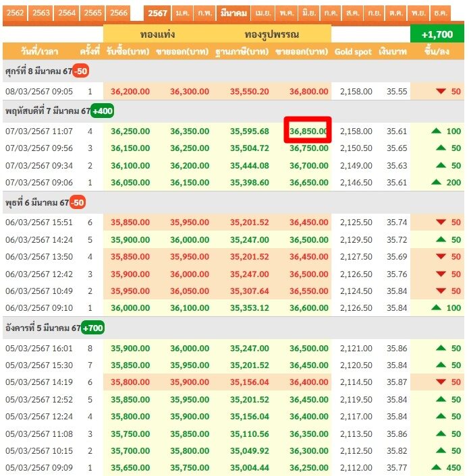
Task: Open the 2565 year tab
Action: [92, 13]
